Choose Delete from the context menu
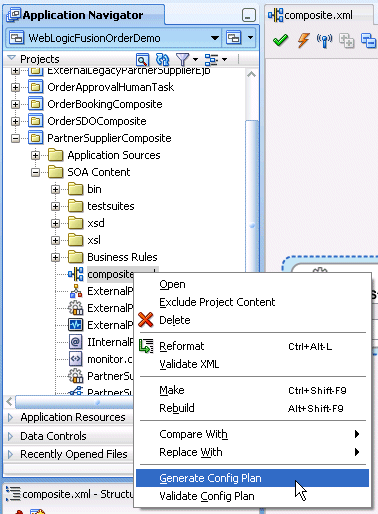 coord(252,320)
